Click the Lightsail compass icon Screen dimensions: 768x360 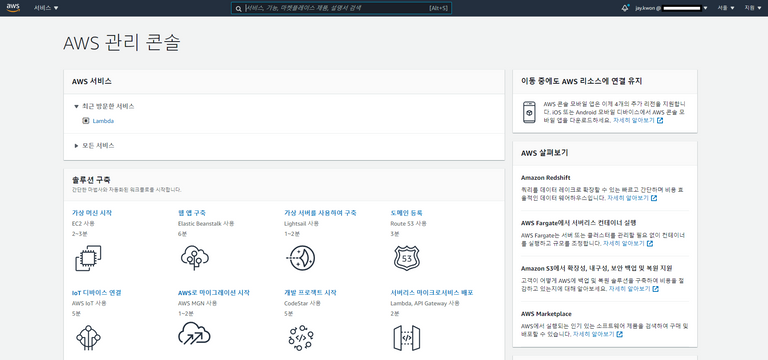tap(300, 258)
